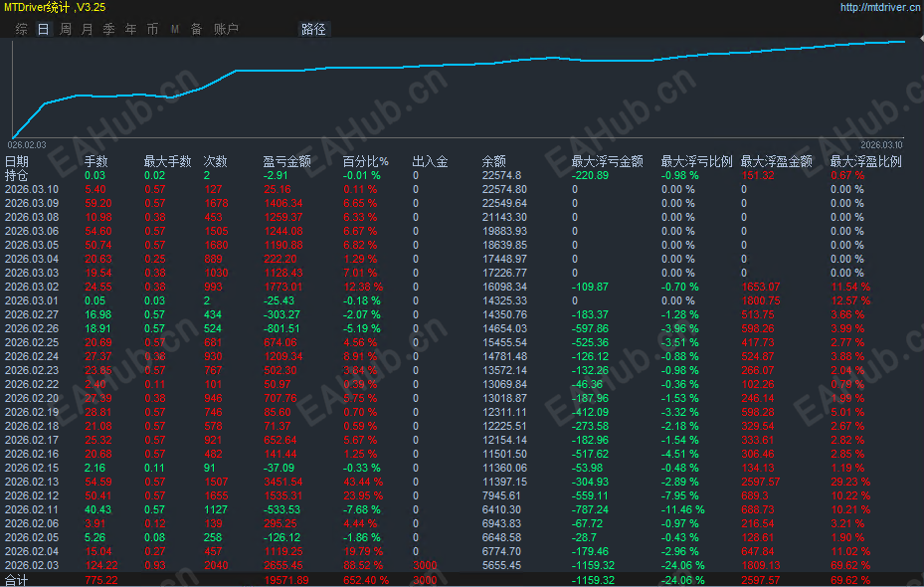
Task: Click the date cell 2026.03.10
Action: (x=32, y=189)
